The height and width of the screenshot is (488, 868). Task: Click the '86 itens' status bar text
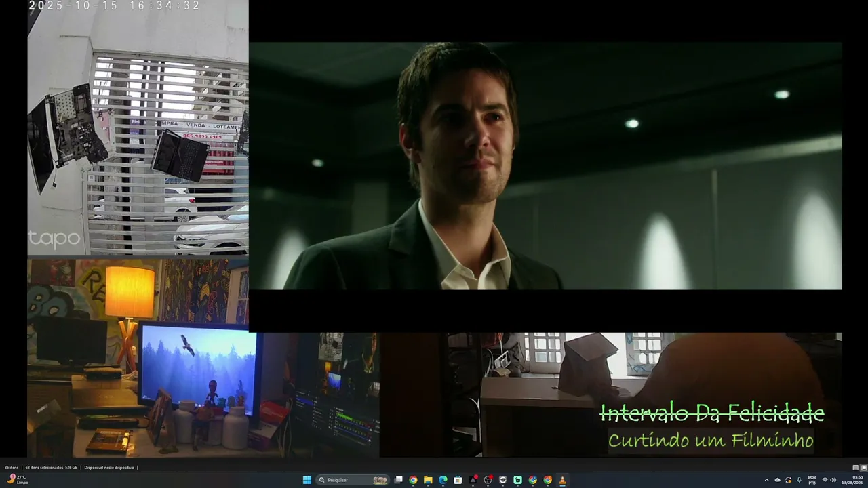tap(12, 468)
